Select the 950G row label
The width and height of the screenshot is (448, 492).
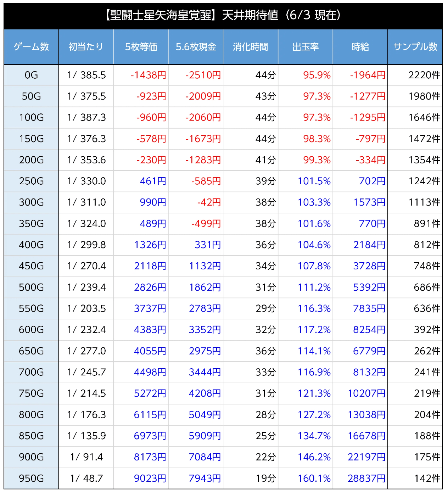click(31, 479)
